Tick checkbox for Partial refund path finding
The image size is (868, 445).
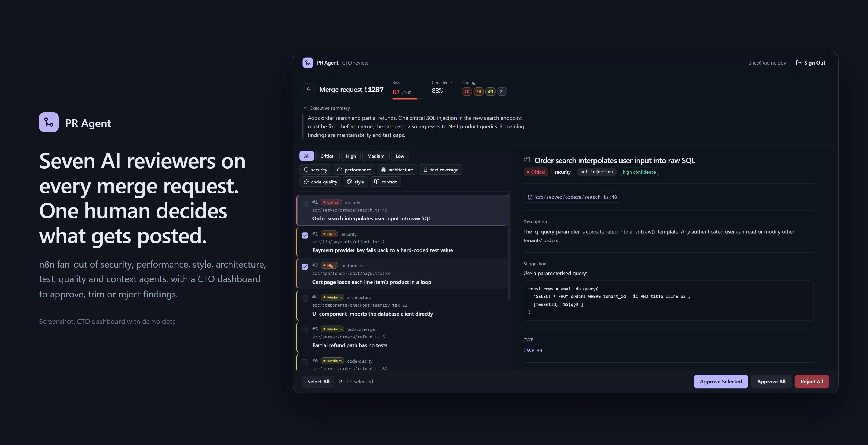click(305, 330)
